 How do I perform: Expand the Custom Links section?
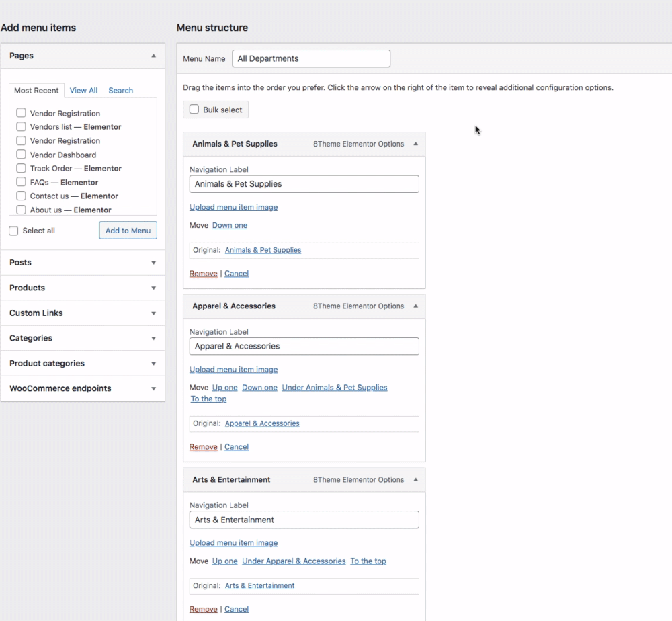pos(153,313)
